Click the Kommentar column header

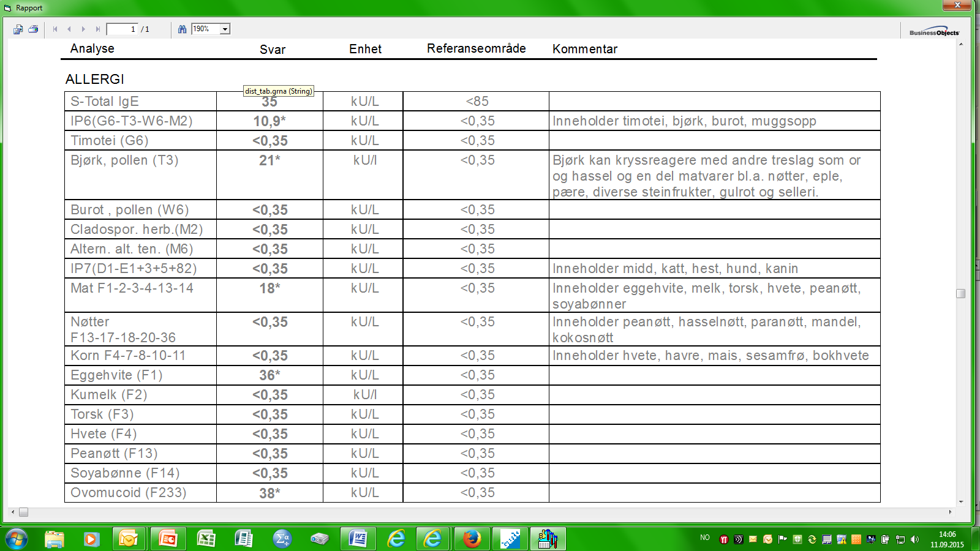point(585,49)
